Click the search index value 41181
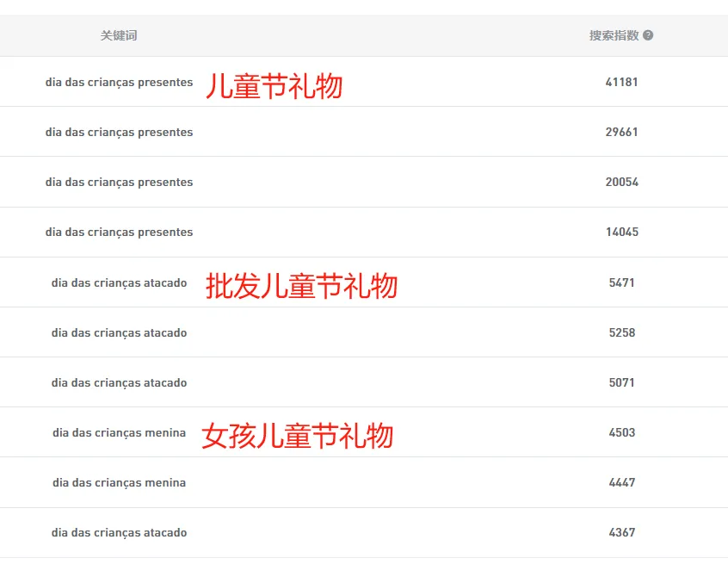Viewport: 728px width, 577px height. click(x=621, y=82)
